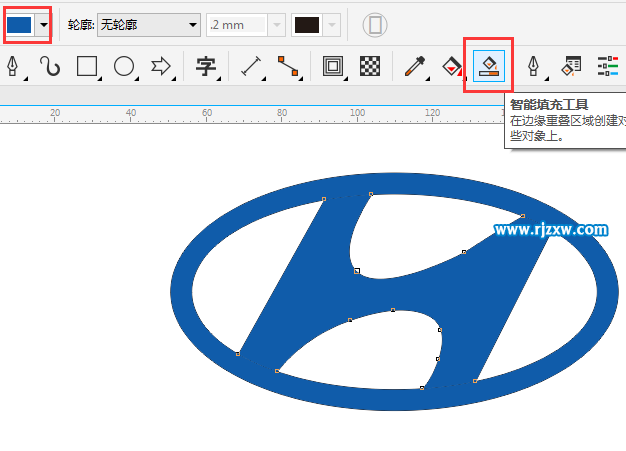Select the Text tool
Viewport: 626px width, 451px height.
206,66
